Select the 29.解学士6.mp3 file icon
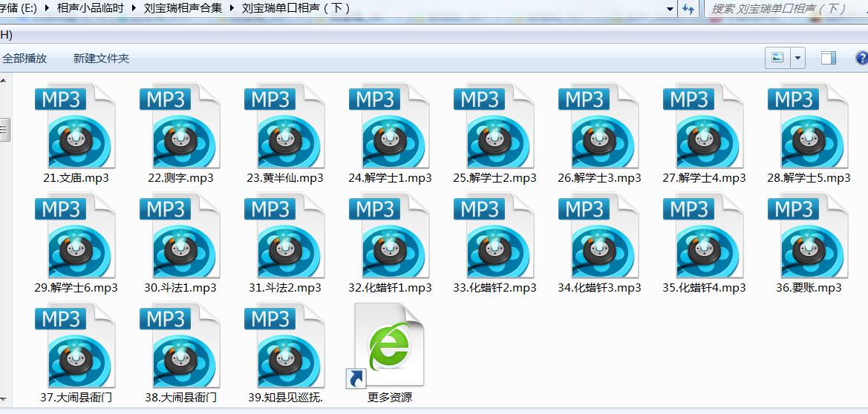868x414 pixels. tap(75, 236)
